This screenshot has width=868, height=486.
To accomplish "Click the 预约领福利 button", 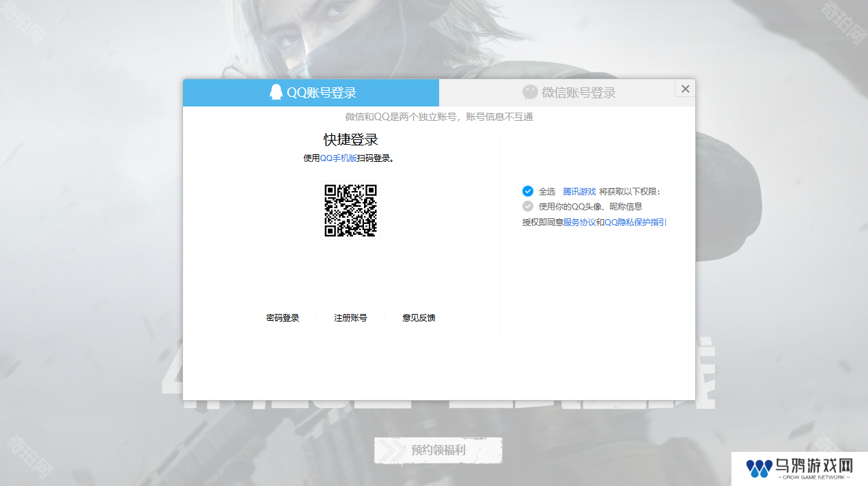I will [438, 451].
